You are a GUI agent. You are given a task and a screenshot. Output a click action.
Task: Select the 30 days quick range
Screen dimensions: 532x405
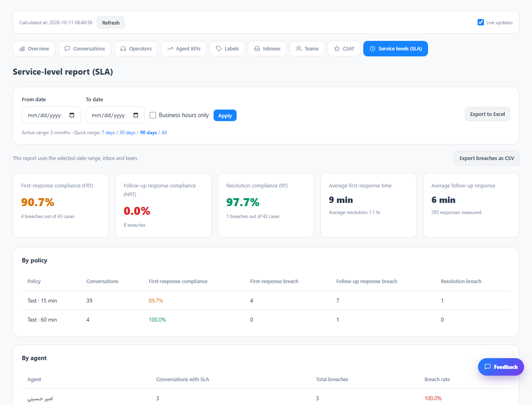127,133
